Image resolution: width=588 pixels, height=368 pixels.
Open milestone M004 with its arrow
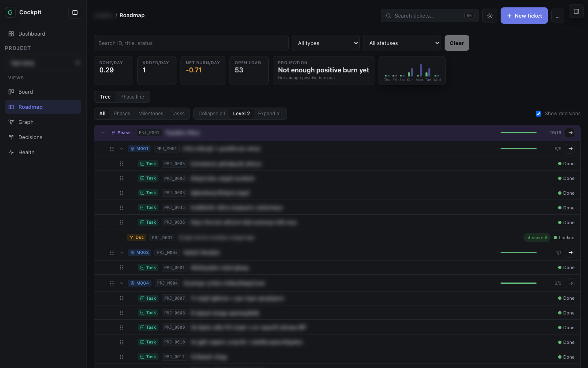[x=570, y=283]
